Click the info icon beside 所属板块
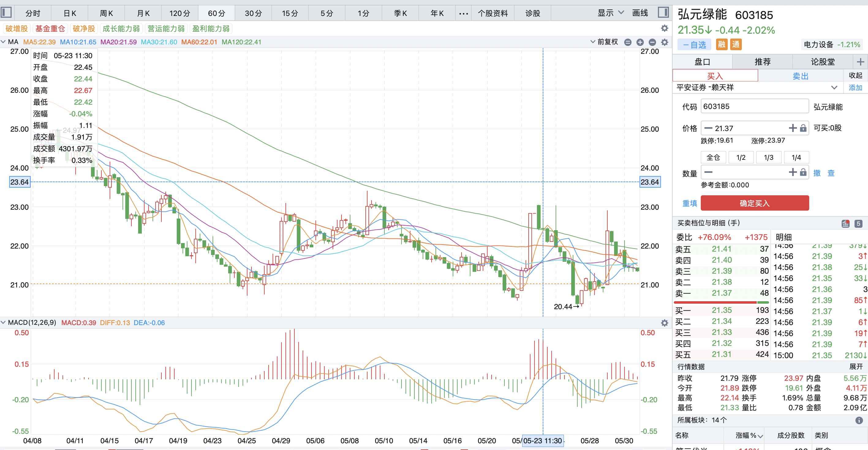The image size is (868, 450). pyautogui.click(x=859, y=420)
